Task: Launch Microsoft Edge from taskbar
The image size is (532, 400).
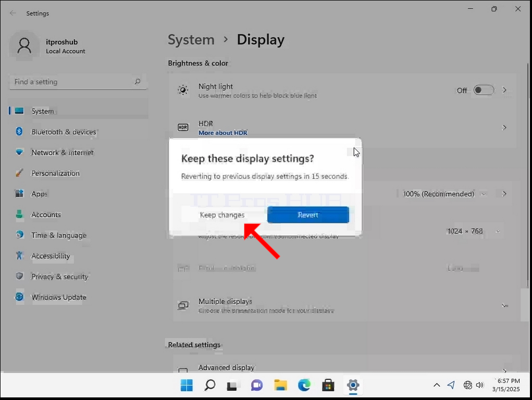Action: click(304, 385)
